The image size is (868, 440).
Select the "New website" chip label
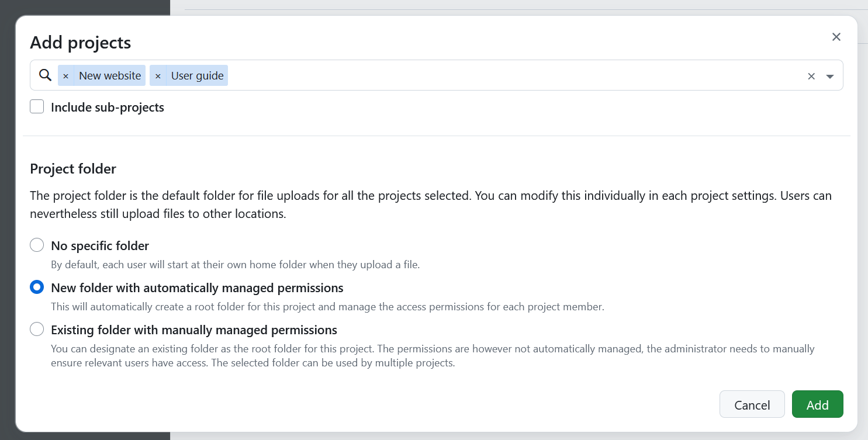(x=109, y=75)
